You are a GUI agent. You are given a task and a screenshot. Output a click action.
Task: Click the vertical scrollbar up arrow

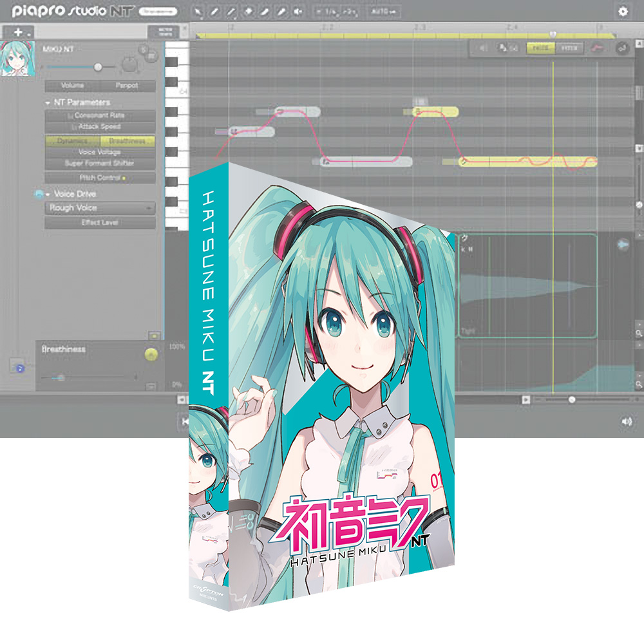coord(639,43)
